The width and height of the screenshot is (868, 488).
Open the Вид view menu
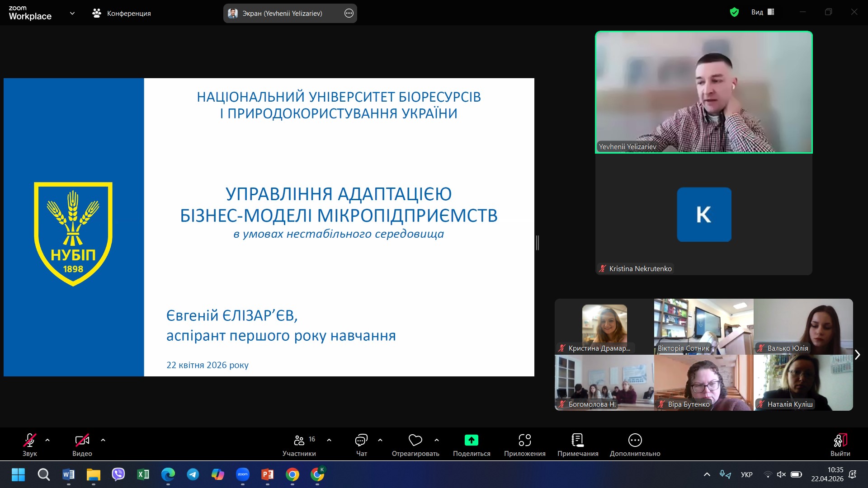762,12
